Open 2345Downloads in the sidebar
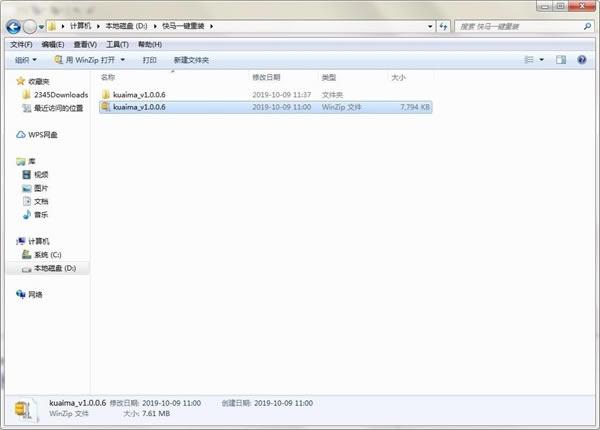600x430 pixels. click(61, 95)
